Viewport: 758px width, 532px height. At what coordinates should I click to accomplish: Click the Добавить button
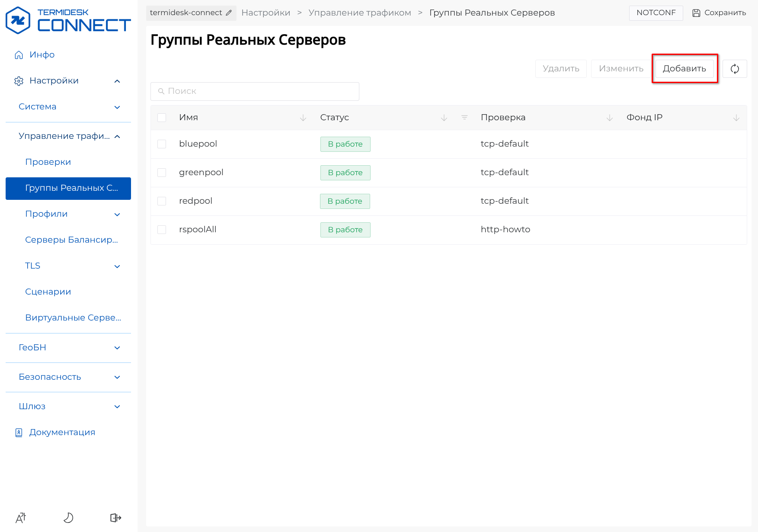coord(684,69)
